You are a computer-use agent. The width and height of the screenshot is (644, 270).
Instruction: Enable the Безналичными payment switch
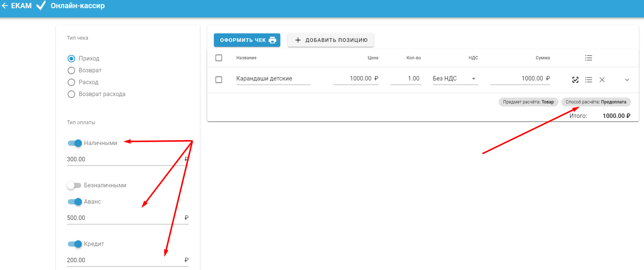pos(74,185)
